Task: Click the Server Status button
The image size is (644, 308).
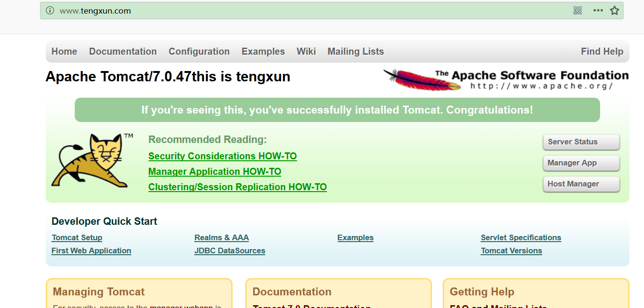Action: click(x=581, y=142)
